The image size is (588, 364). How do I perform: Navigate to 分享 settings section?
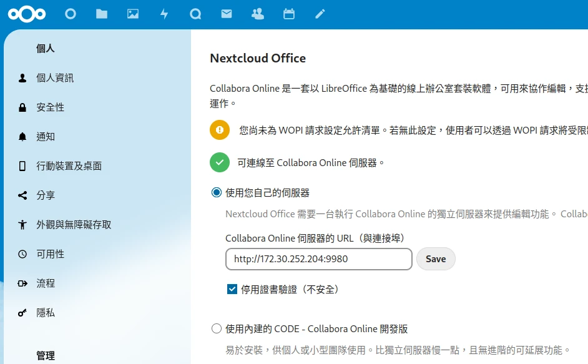[x=46, y=195]
